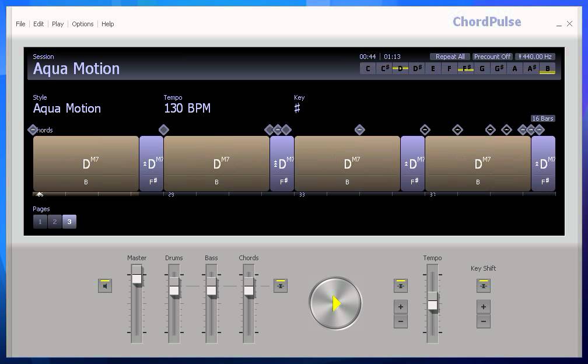This screenshot has height=364, width=588.
Task: Select brown DM7 chord block starting at bar 29
Action: [216, 163]
